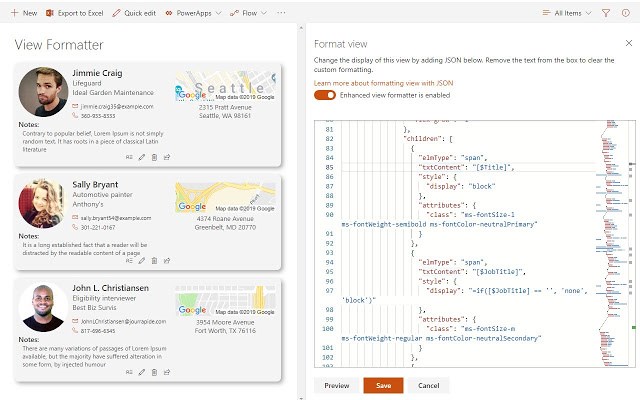The height and width of the screenshot is (400, 640).
Task: Delete Sally Bryant's card via trash icon
Action: [154, 260]
